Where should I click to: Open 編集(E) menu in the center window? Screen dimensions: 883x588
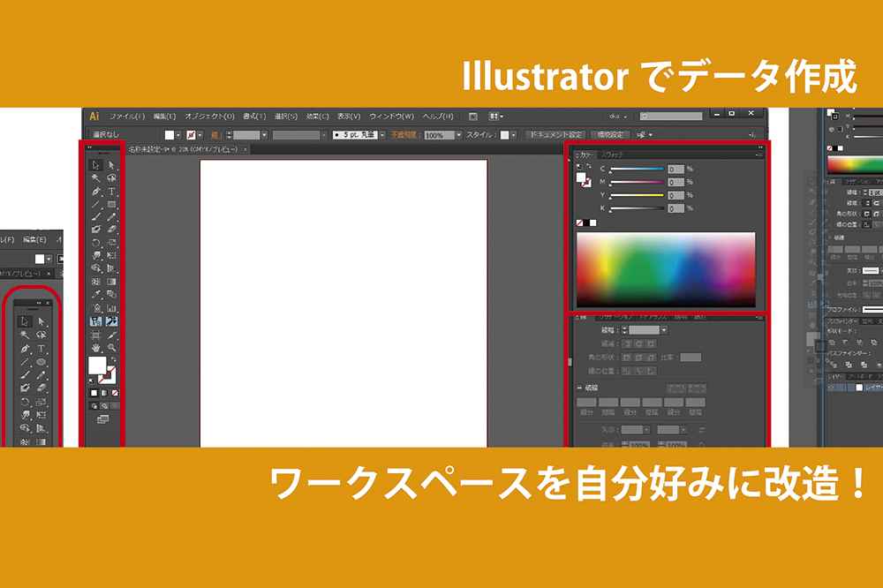164,117
